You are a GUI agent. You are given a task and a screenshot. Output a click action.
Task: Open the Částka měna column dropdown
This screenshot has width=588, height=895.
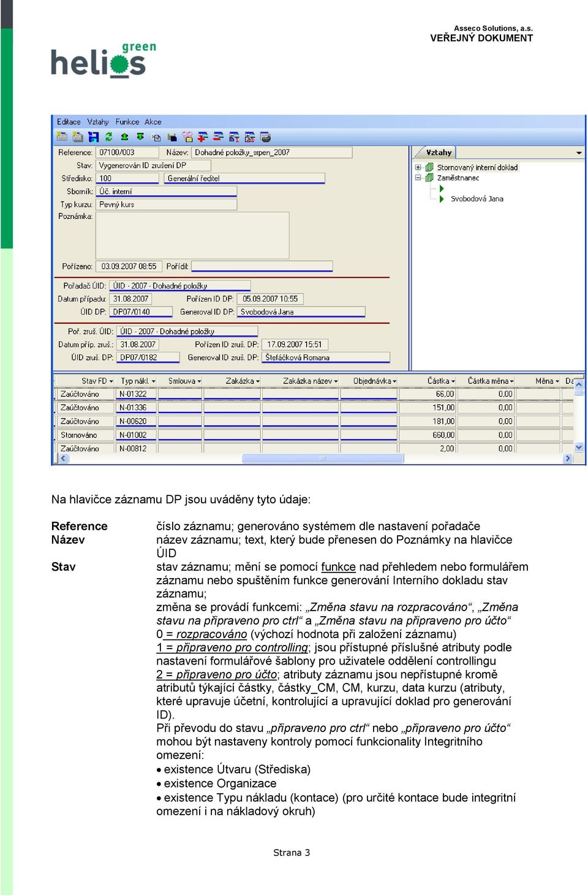(x=512, y=381)
